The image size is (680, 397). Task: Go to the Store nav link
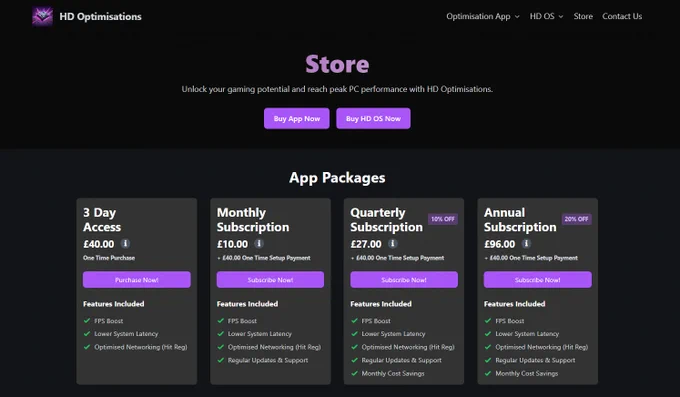point(583,16)
